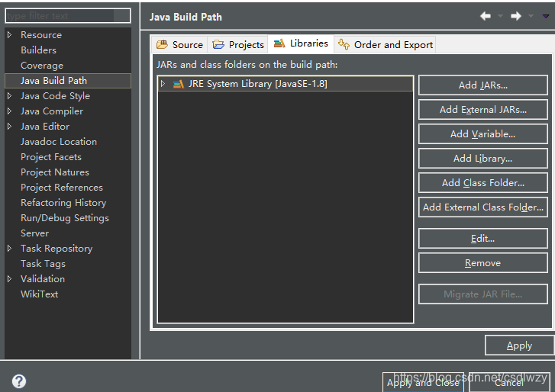
Task: Select Java Code Style item
Action: click(x=55, y=96)
